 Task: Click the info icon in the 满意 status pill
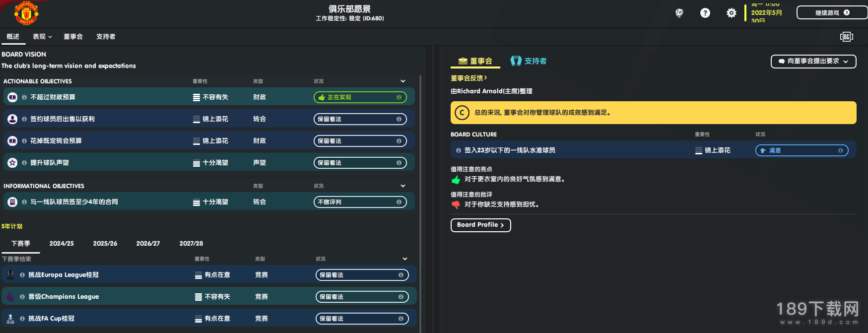(841, 150)
